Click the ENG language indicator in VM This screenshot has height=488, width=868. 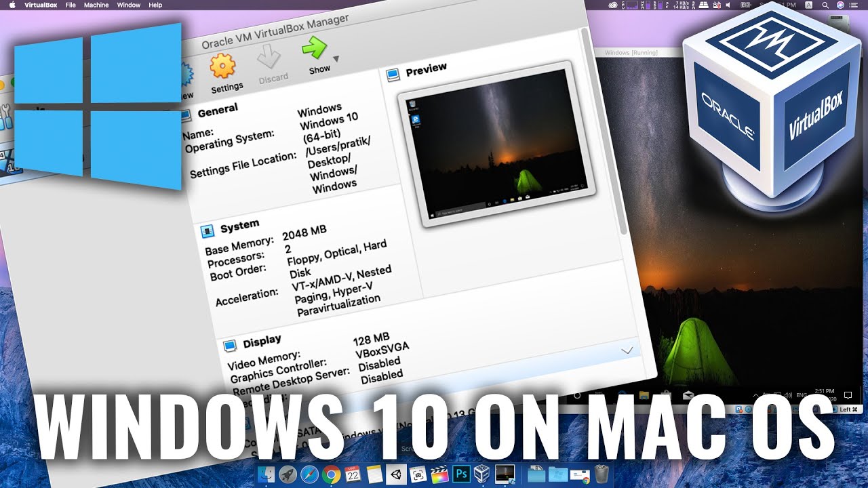802,395
